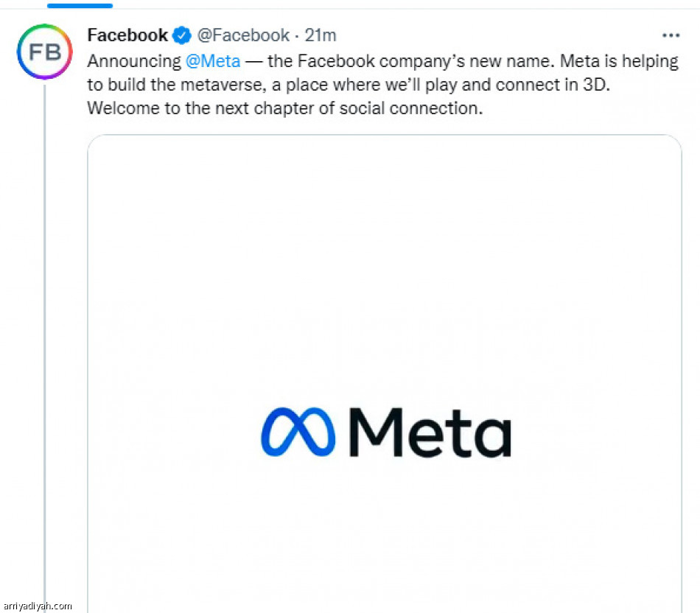
Task: Open the tweet's more options ellipsis
Action: pyautogui.click(x=670, y=35)
